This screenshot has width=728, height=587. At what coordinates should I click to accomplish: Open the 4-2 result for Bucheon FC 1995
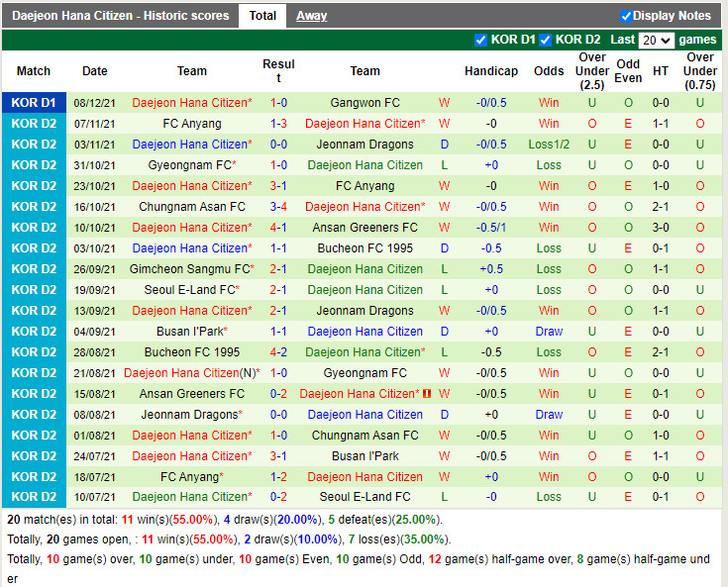pos(278,352)
